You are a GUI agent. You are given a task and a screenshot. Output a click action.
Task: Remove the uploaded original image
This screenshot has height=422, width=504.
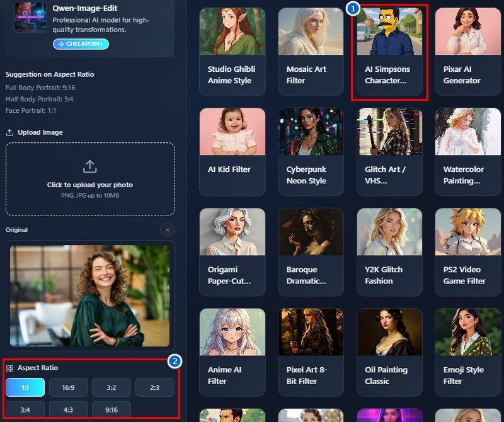[x=167, y=230]
